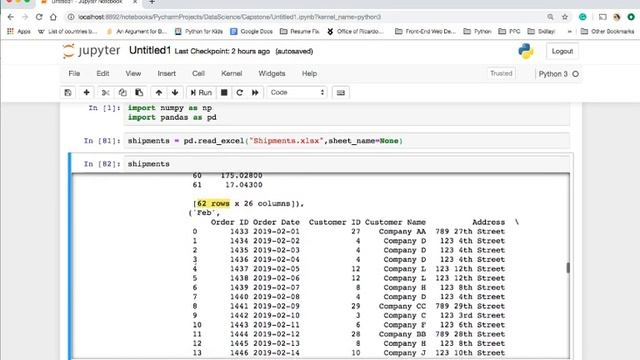Restart the kernel icon

tap(240, 93)
